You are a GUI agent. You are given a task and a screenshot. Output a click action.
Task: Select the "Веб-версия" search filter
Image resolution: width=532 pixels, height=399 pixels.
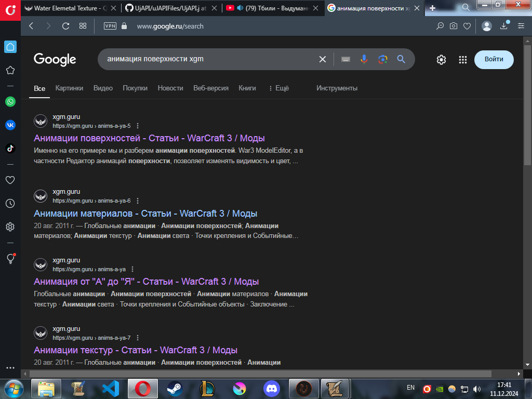211,88
